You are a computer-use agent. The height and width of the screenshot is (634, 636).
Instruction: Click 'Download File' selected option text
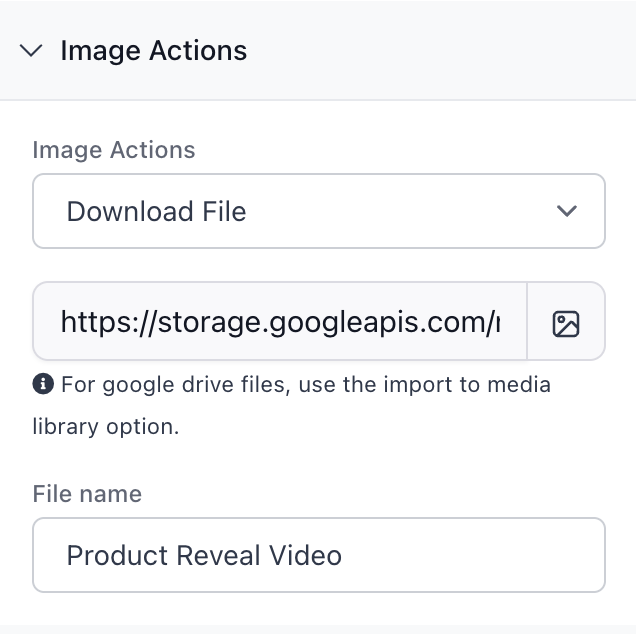pos(156,211)
